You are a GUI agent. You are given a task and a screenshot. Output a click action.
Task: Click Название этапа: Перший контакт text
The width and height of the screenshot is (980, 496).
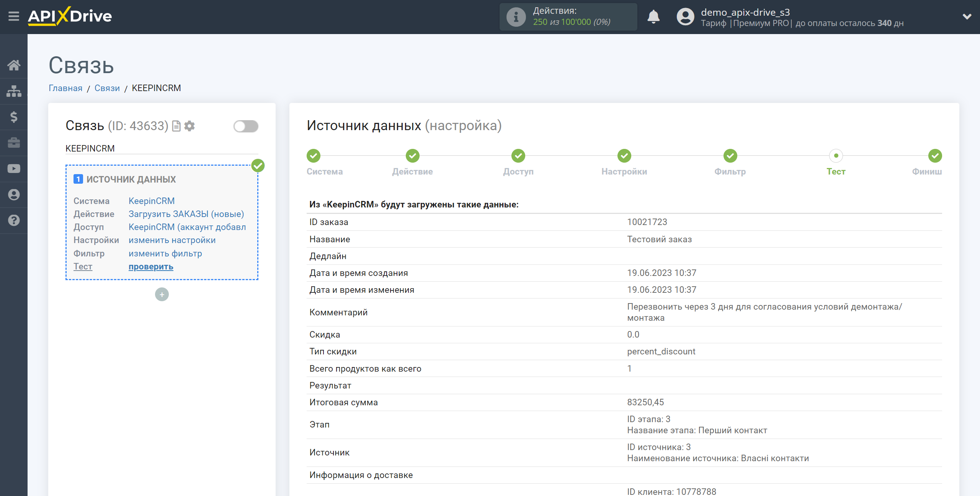point(697,430)
